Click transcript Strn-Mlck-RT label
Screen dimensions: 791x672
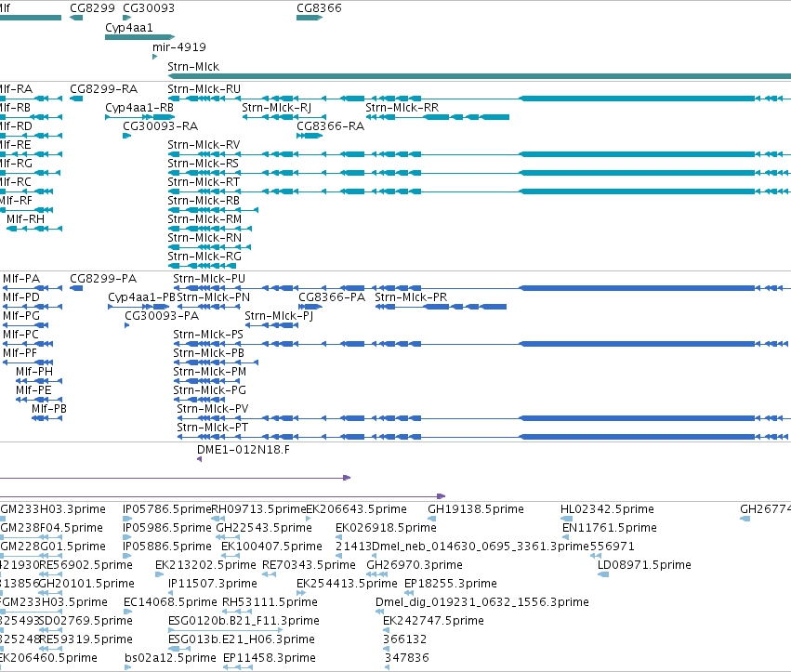204,182
